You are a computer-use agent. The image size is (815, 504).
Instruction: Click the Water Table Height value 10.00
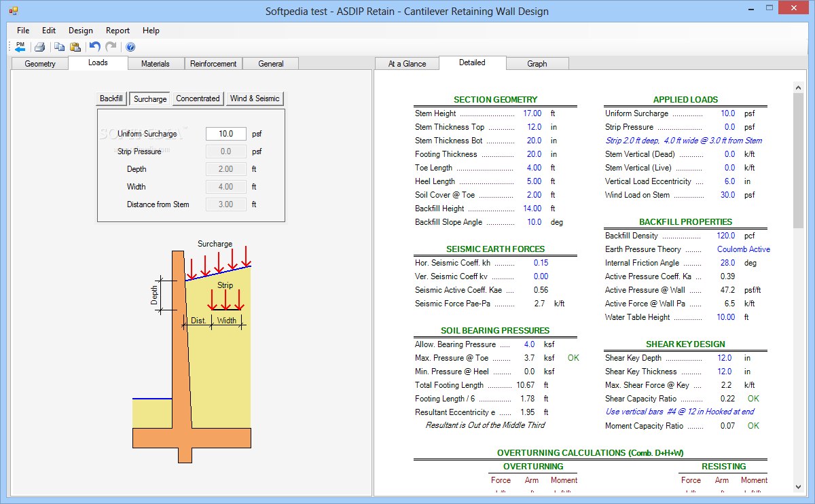tap(726, 317)
